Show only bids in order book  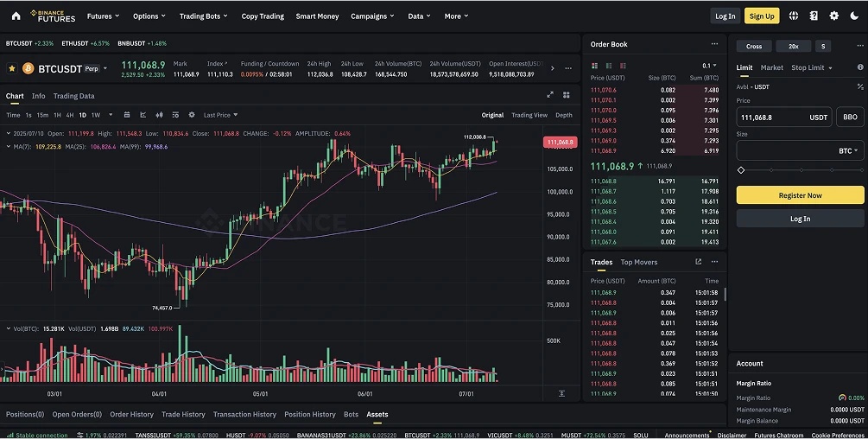[x=608, y=66]
